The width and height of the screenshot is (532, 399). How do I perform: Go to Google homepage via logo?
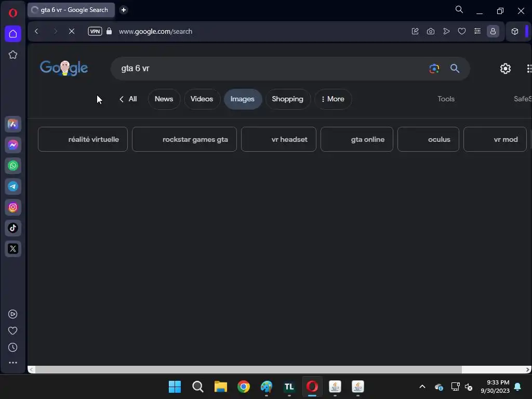[x=64, y=68]
